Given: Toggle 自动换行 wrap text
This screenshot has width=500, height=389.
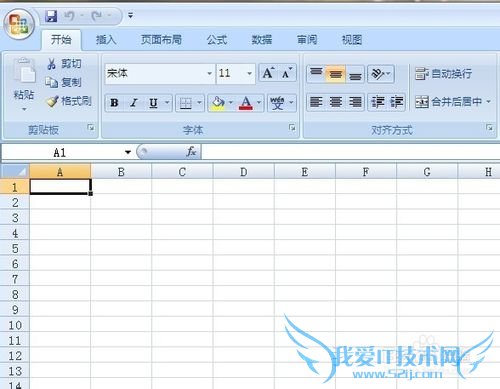Looking at the screenshot, I should pyautogui.click(x=443, y=74).
